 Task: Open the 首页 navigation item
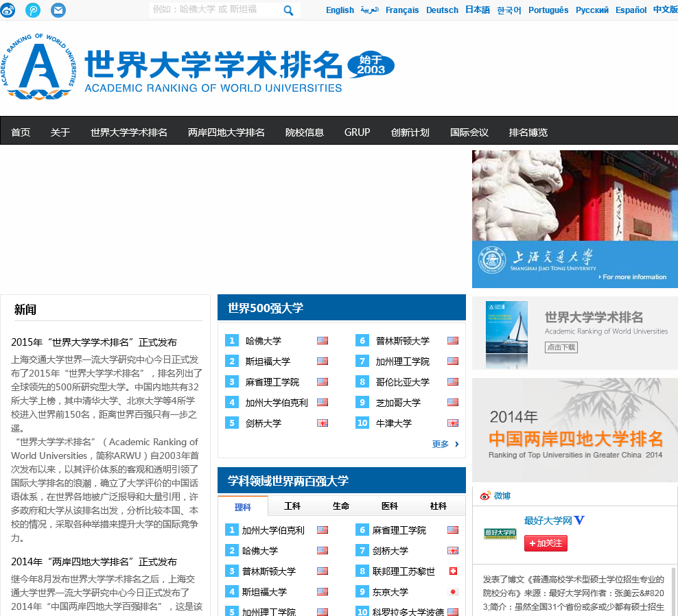(x=21, y=132)
